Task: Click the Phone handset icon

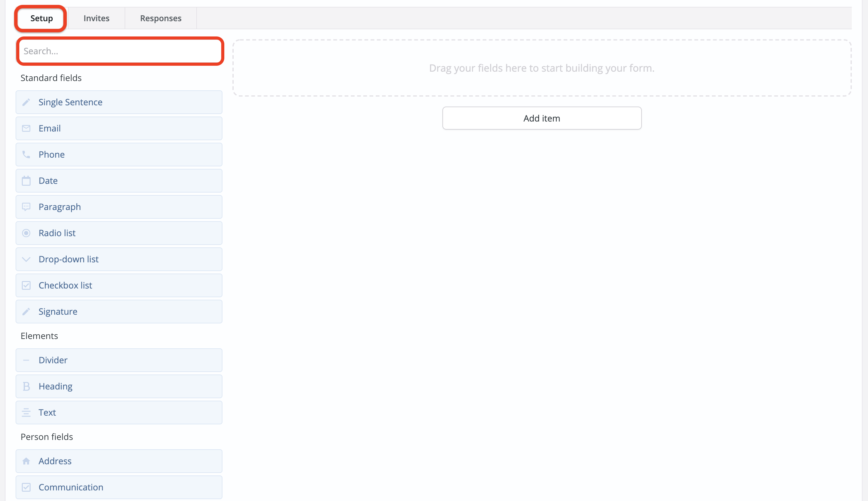Action: tap(26, 154)
